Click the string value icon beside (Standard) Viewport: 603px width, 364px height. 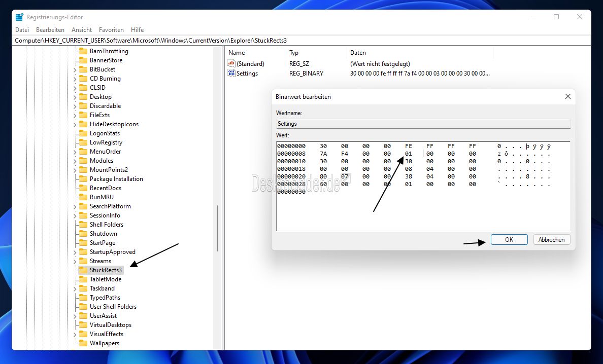231,63
